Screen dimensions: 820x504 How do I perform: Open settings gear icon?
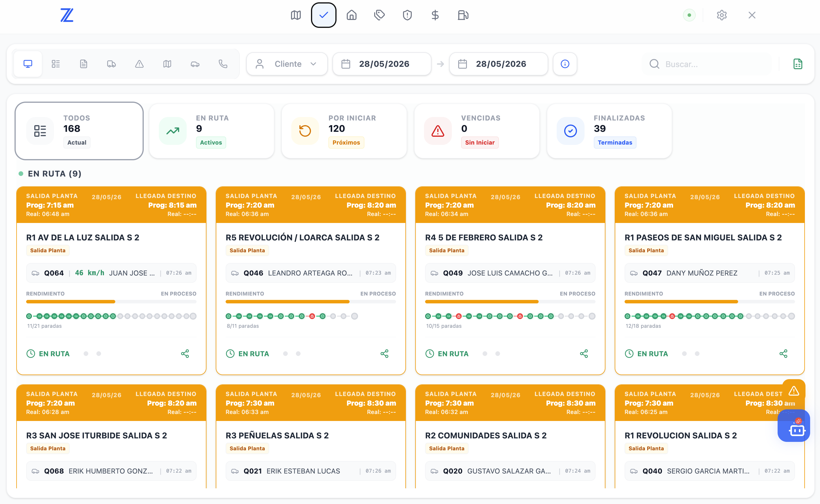tap(722, 15)
